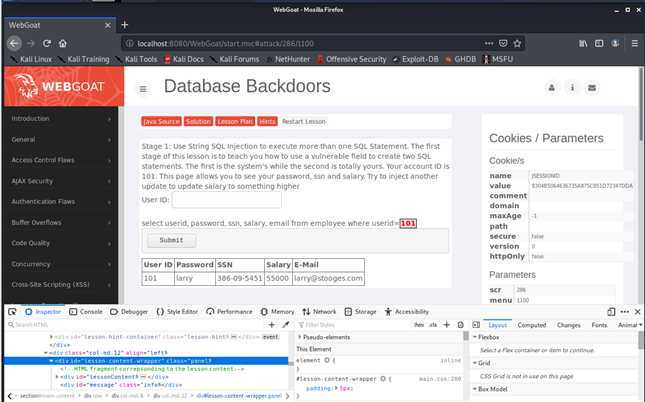645x402 pixels.
Task: Click the Java Source button
Action: [161, 121]
